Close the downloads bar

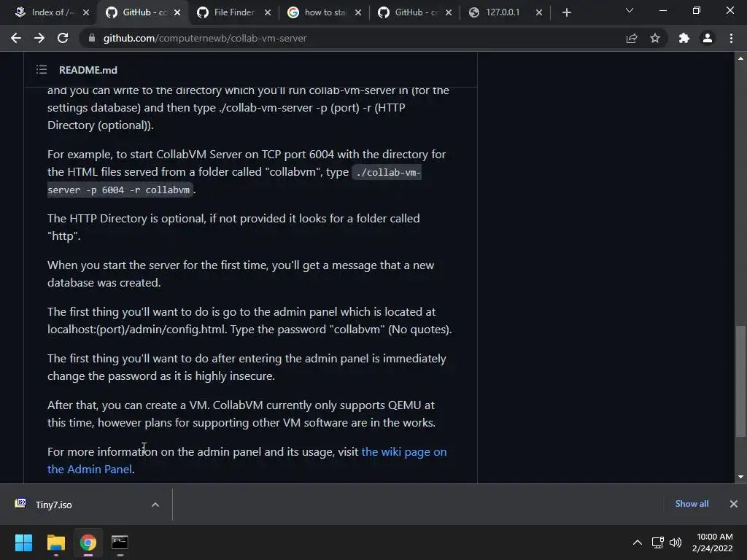click(734, 504)
